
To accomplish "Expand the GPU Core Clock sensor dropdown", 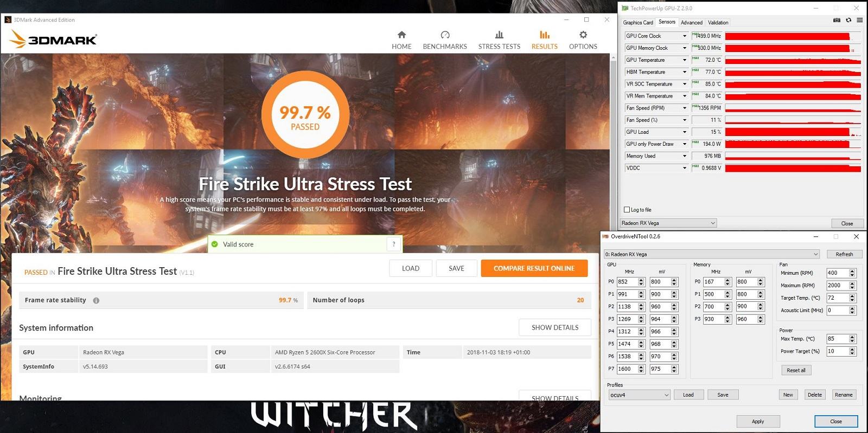I will [685, 36].
